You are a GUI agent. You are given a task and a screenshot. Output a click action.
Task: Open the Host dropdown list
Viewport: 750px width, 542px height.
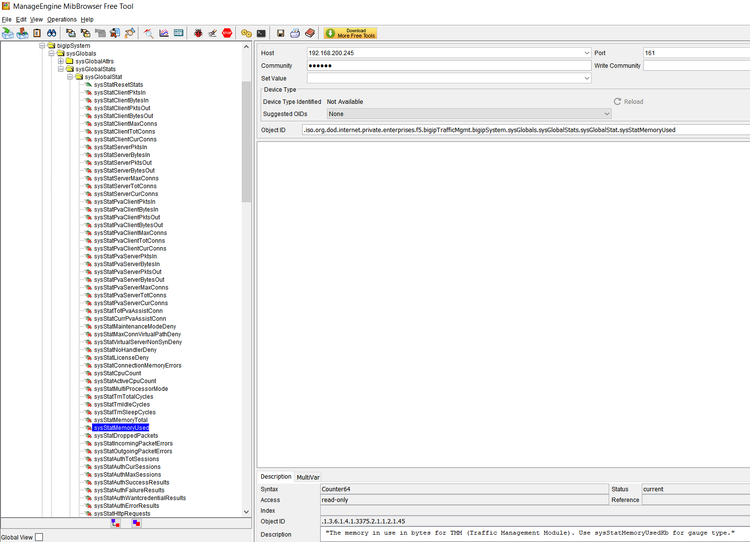click(x=586, y=53)
